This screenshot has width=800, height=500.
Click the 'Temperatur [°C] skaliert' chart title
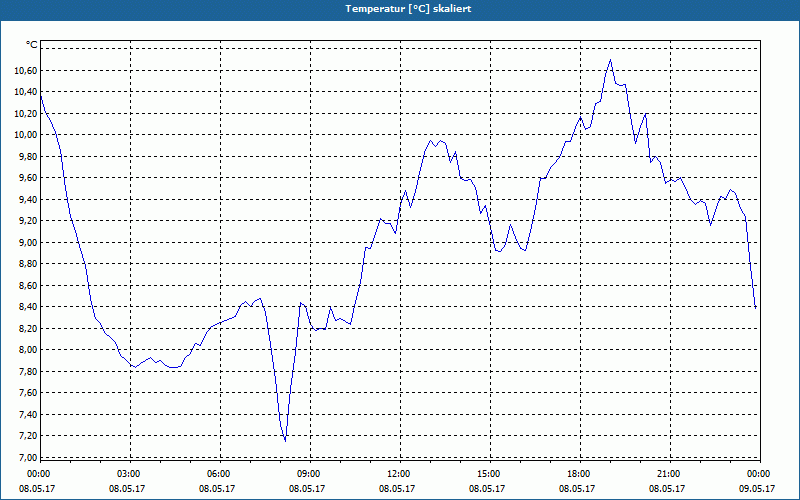click(408, 9)
